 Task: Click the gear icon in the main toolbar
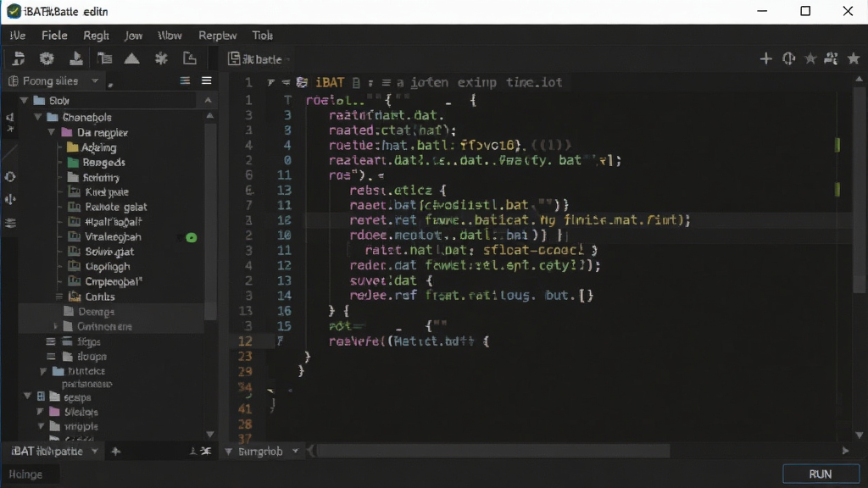47,58
